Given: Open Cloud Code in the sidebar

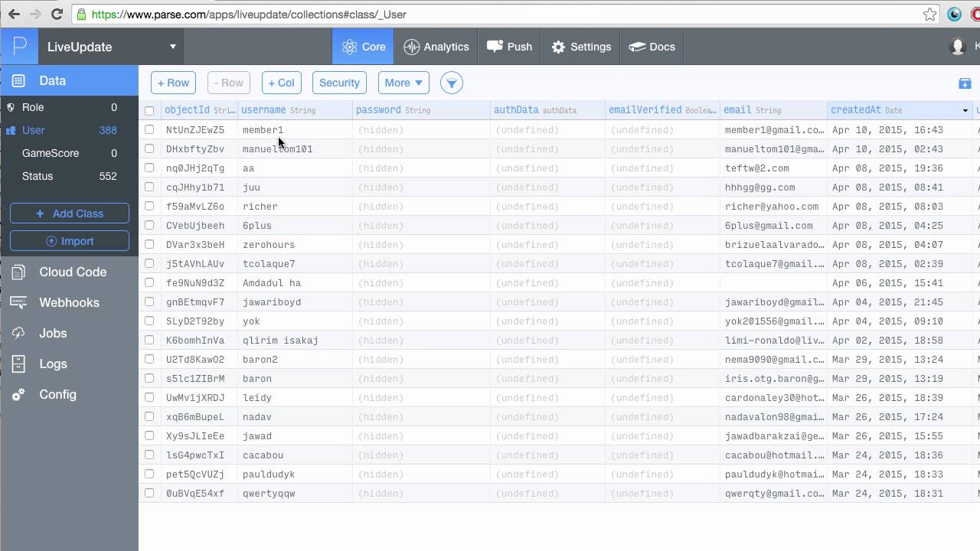Looking at the screenshot, I should pyautogui.click(x=69, y=272).
